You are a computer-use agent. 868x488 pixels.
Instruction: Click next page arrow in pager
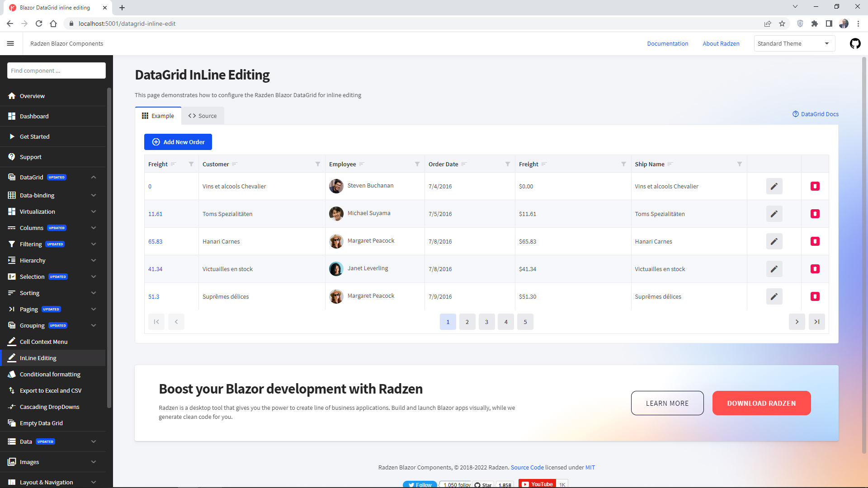click(797, 322)
